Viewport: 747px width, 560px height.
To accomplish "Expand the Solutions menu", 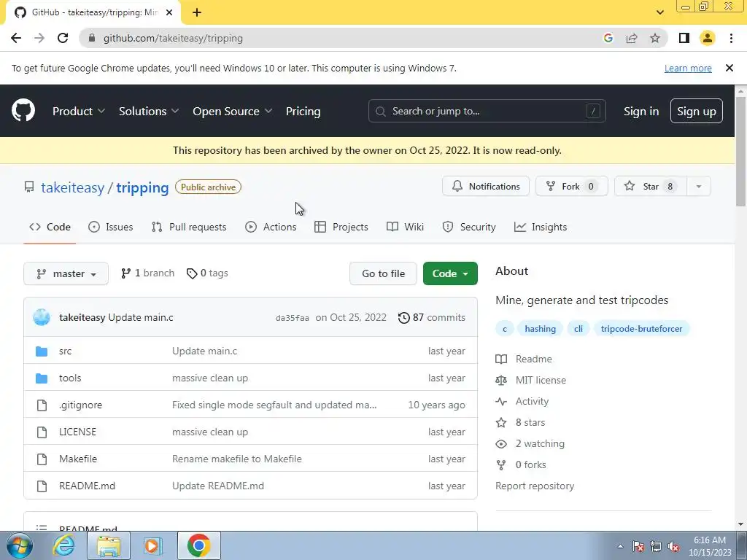I will pyautogui.click(x=149, y=111).
